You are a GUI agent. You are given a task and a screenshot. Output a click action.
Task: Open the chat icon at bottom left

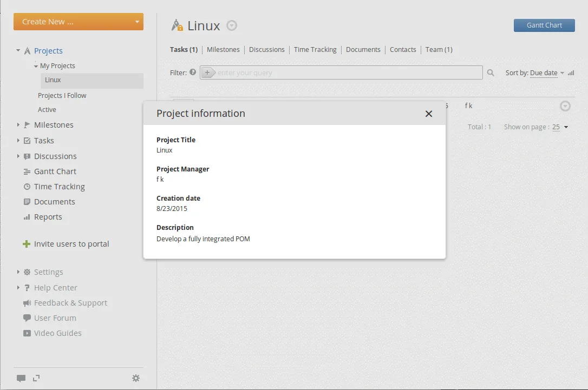coord(21,378)
